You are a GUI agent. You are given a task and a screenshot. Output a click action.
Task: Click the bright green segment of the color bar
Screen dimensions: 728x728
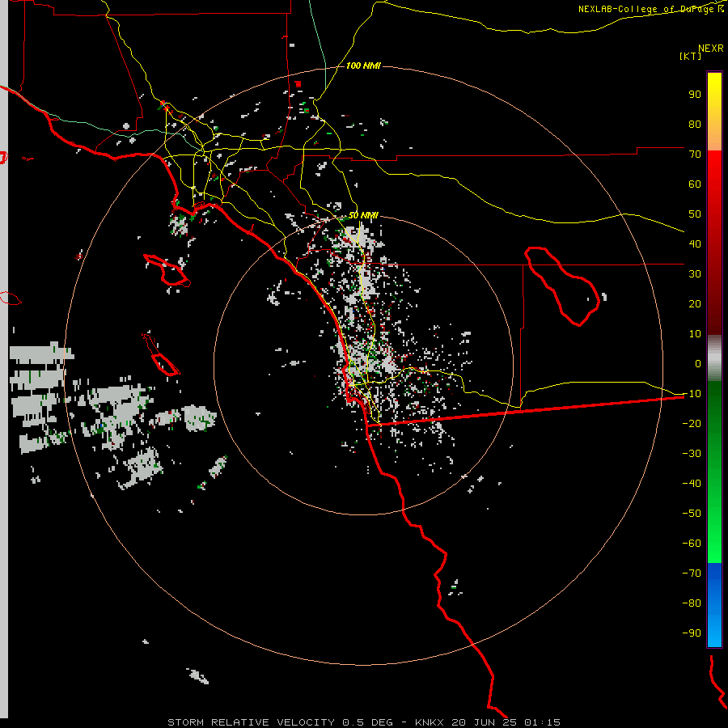pyautogui.click(x=714, y=472)
